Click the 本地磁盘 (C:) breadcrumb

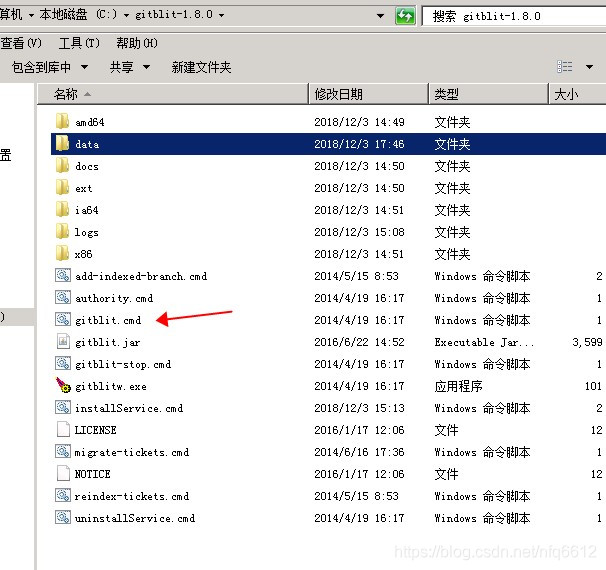point(78,15)
